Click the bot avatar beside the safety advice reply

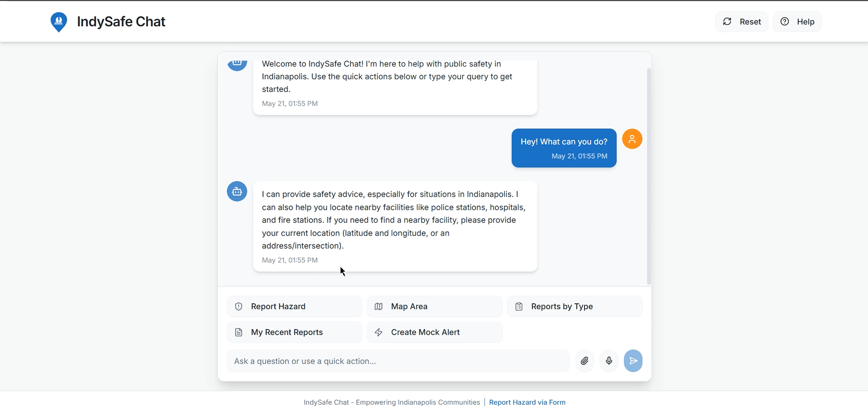coord(237,192)
